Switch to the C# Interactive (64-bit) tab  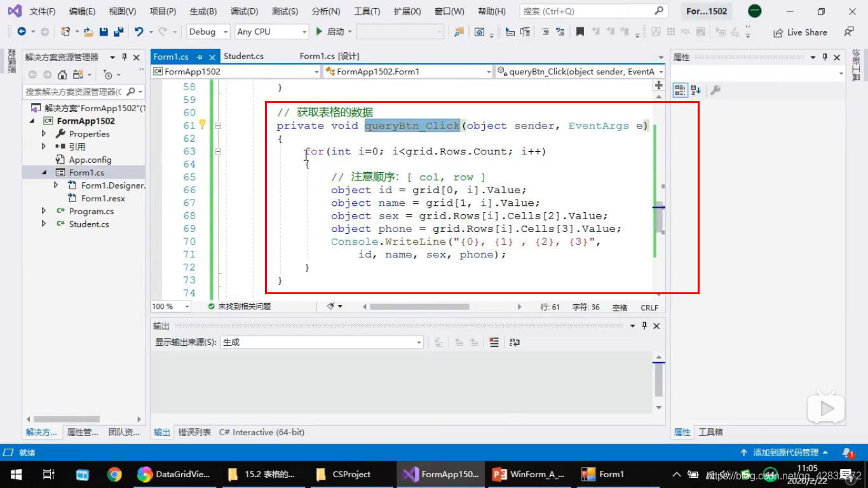click(x=262, y=432)
